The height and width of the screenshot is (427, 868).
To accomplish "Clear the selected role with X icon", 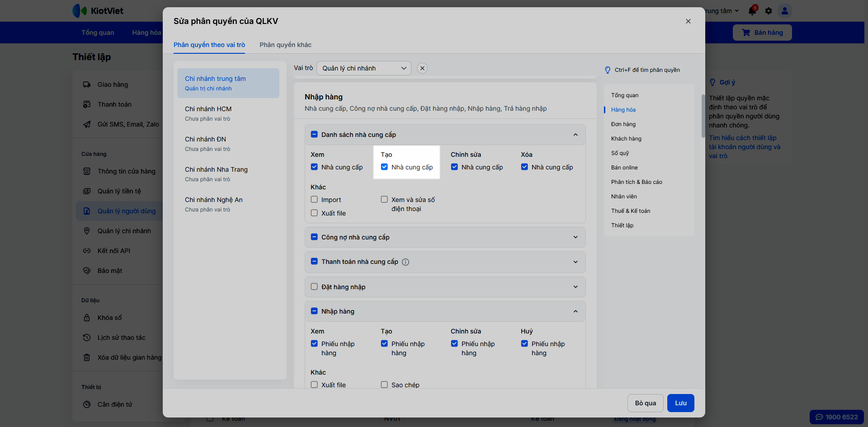I will (422, 68).
